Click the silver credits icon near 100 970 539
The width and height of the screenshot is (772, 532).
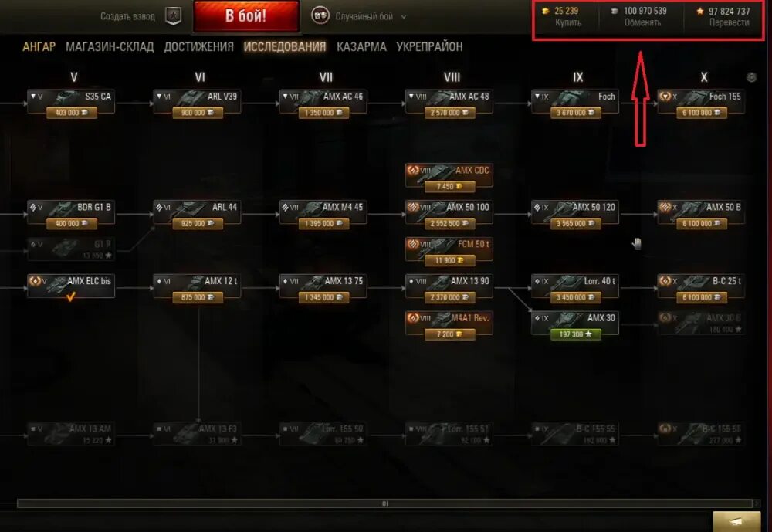click(615, 11)
